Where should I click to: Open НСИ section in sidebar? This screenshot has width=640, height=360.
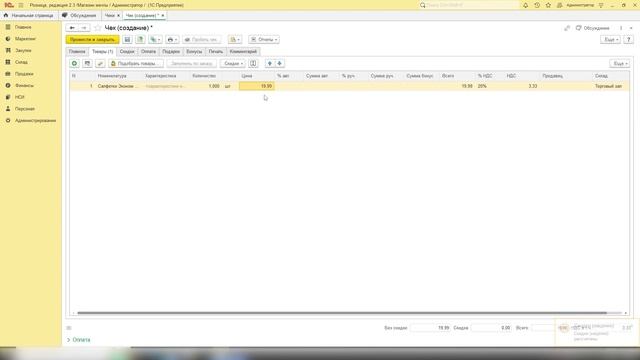(x=20, y=97)
